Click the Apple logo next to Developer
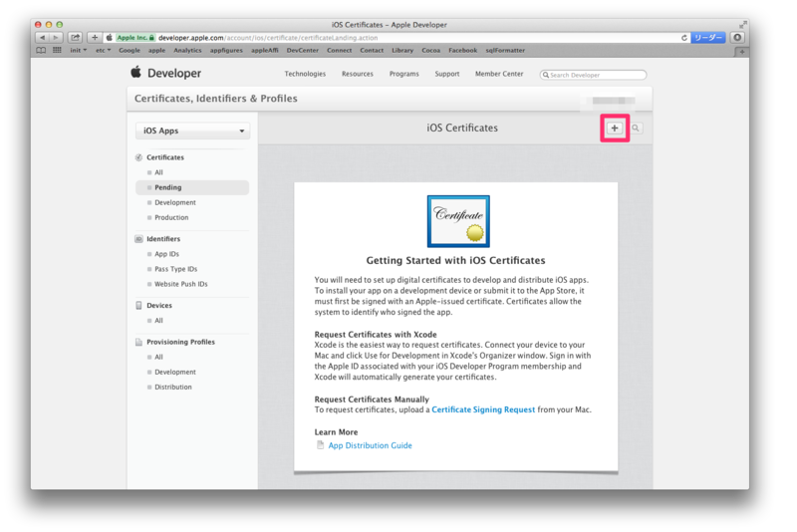This screenshot has height=532, width=797. [x=135, y=72]
